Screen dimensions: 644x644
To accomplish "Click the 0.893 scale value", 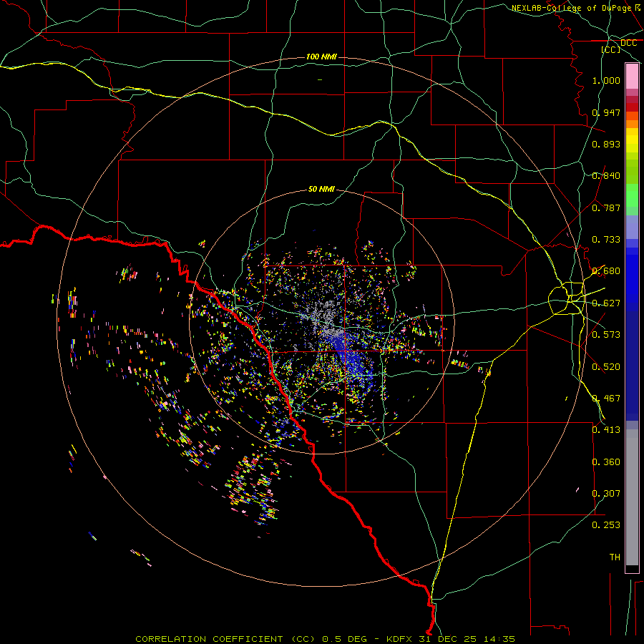I will pos(606,144).
